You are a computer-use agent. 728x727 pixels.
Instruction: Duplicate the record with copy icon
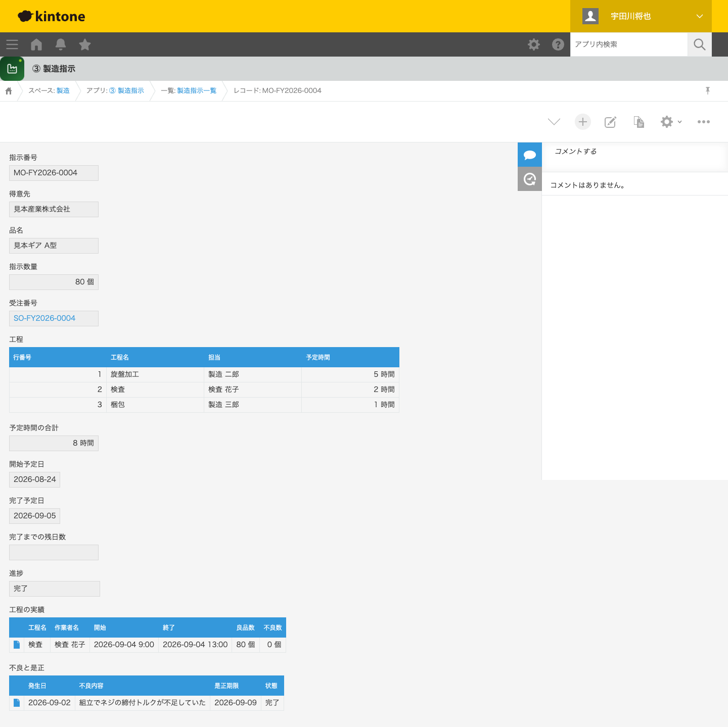(x=639, y=122)
